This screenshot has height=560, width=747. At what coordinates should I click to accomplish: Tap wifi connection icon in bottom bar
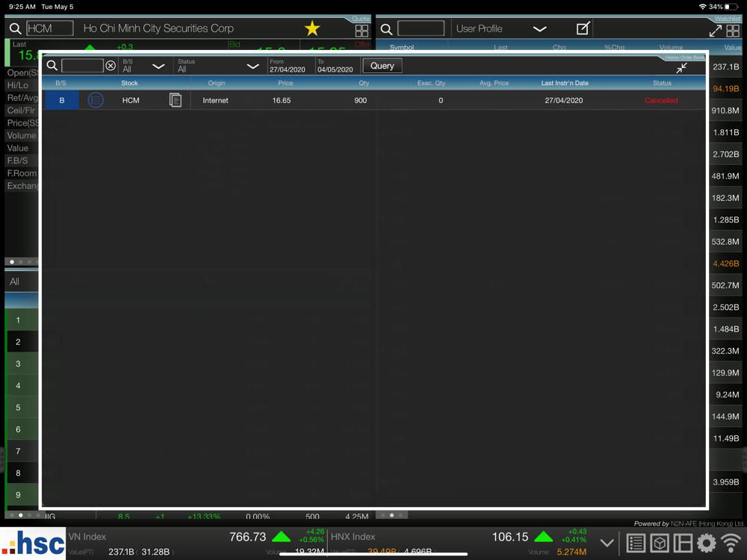pyautogui.click(x=731, y=543)
